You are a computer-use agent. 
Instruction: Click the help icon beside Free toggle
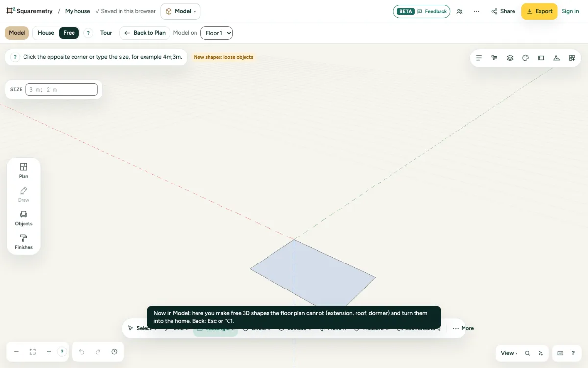point(88,33)
